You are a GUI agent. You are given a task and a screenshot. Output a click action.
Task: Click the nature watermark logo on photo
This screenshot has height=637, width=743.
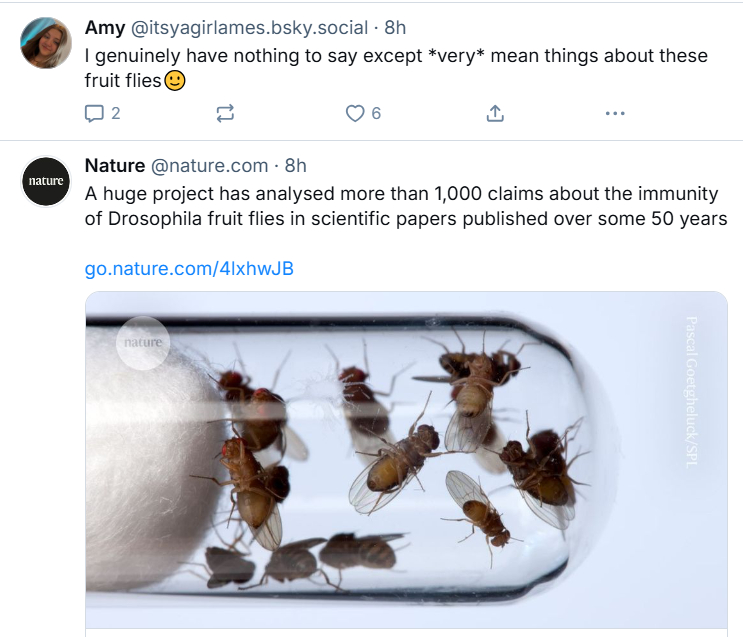coord(143,343)
